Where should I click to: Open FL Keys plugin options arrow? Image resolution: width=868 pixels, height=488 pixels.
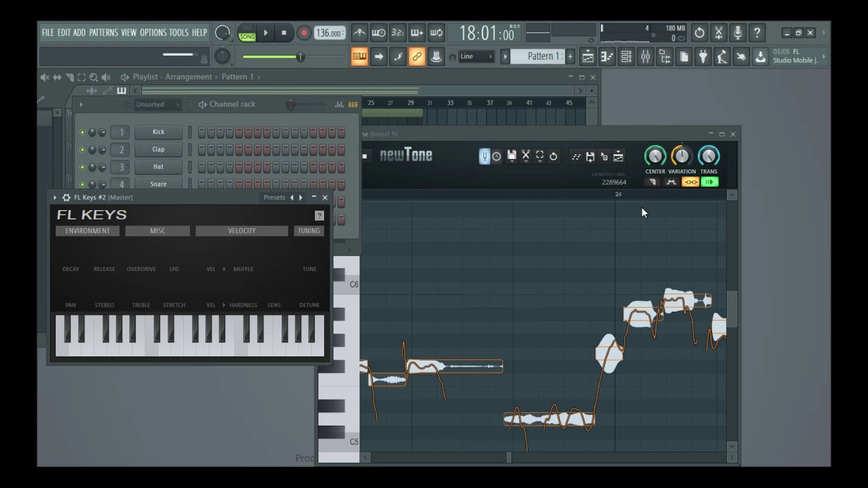pos(55,197)
